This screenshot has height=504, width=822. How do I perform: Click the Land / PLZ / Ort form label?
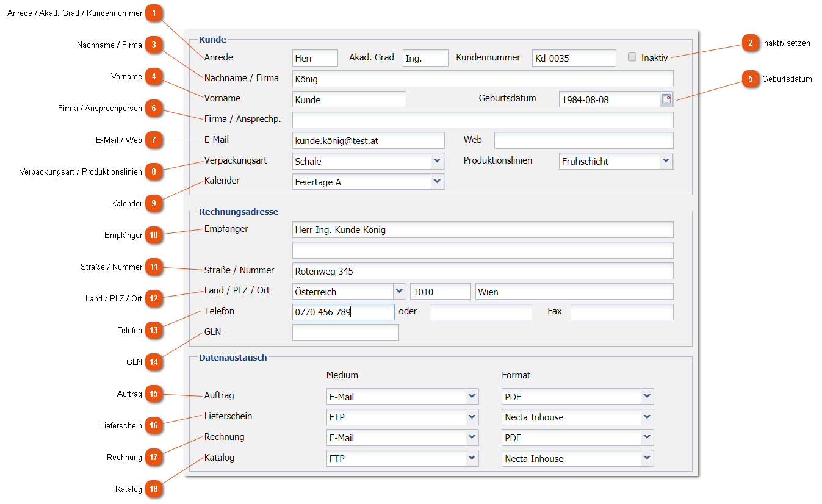coord(237,290)
